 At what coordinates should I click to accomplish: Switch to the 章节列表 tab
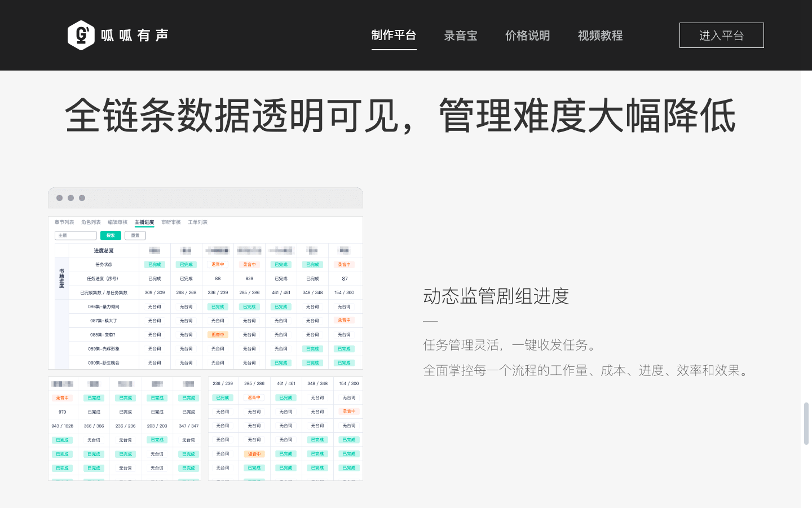(x=64, y=222)
